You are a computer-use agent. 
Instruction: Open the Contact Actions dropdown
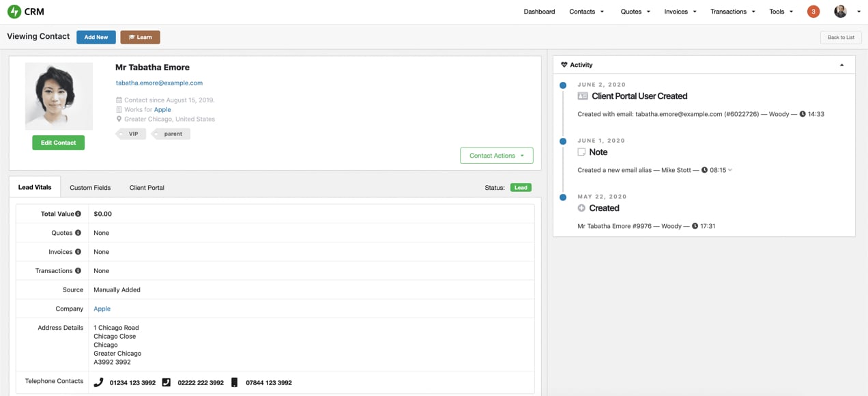tap(496, 156)
